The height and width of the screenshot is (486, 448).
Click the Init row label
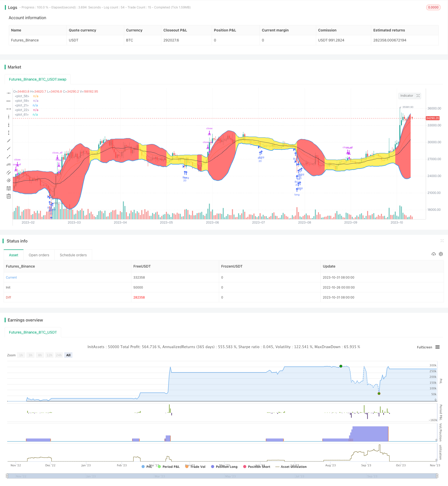point(8,287)
